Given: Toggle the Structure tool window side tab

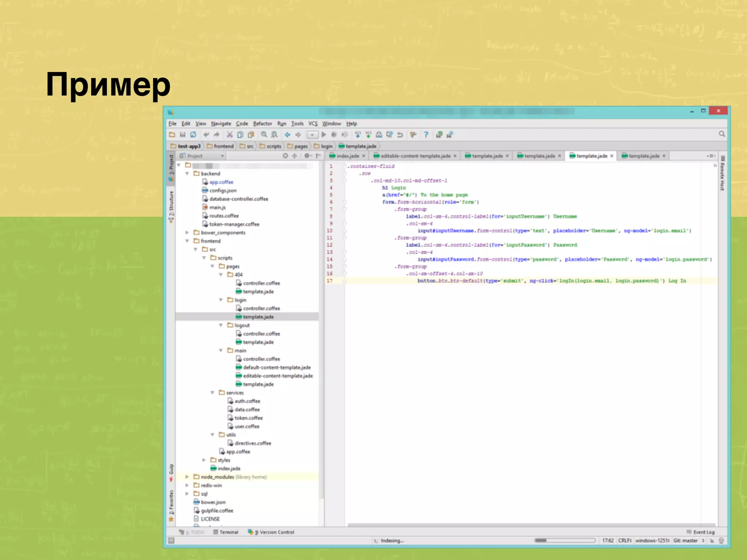Looking at the screenshot, I should pos(171,207).
